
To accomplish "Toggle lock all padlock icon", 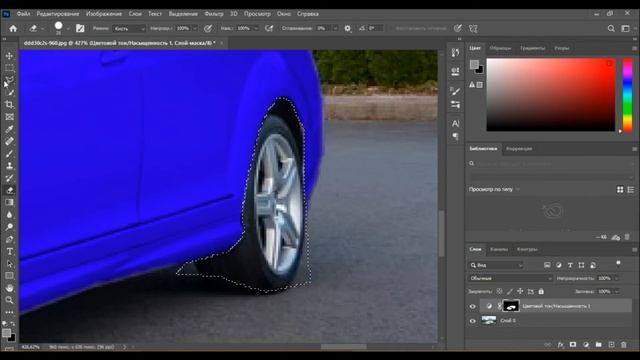I will 541,291.
